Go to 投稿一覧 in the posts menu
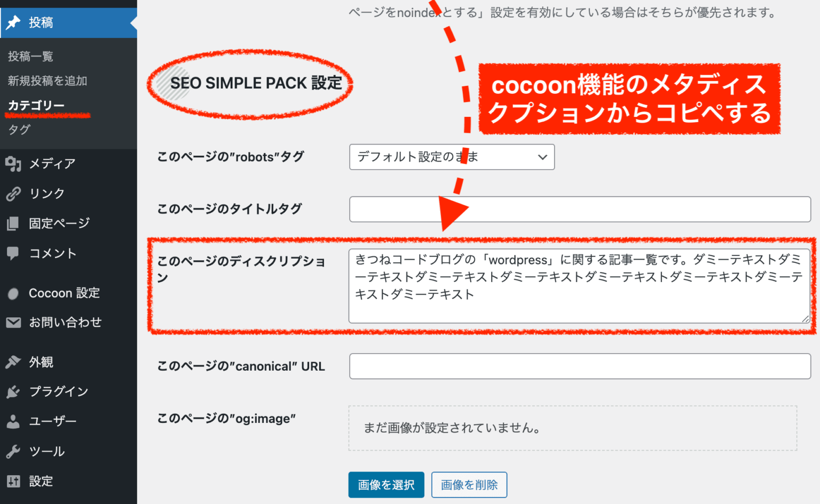 [x=30, y=56]
